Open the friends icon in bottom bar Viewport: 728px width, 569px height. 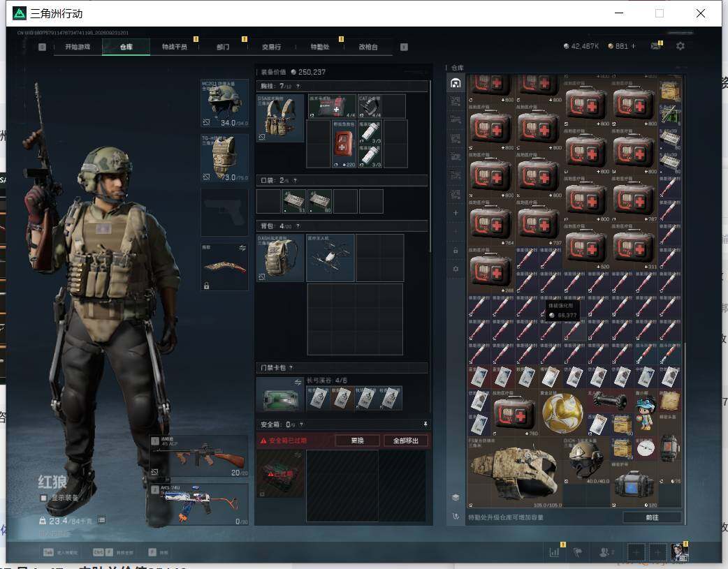coord(604,552)
